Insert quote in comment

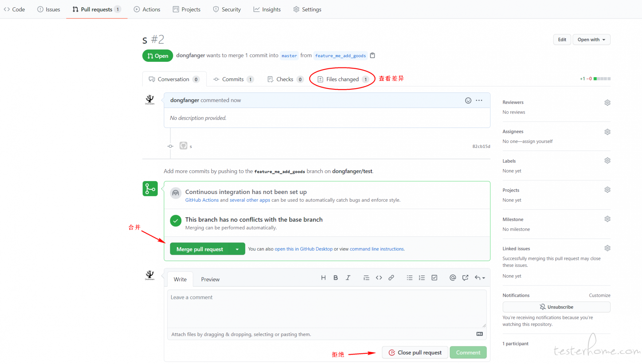(366, 278)
